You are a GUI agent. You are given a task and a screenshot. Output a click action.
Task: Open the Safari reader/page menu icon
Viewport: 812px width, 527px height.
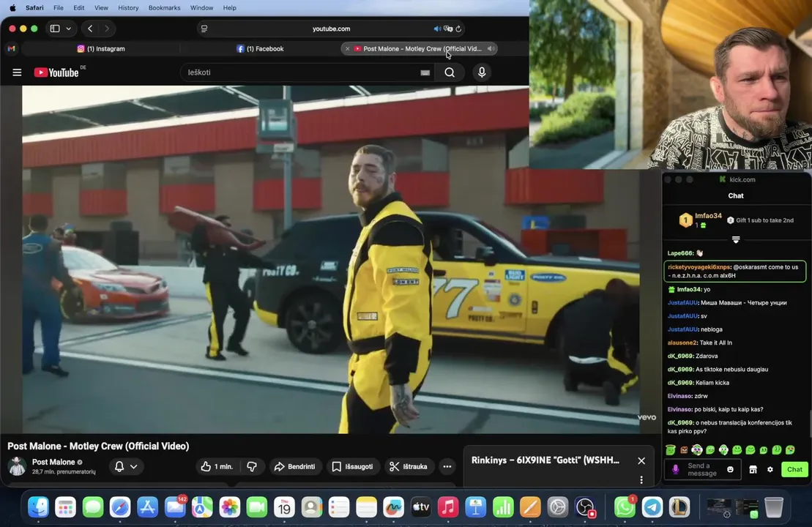[204, 29]
